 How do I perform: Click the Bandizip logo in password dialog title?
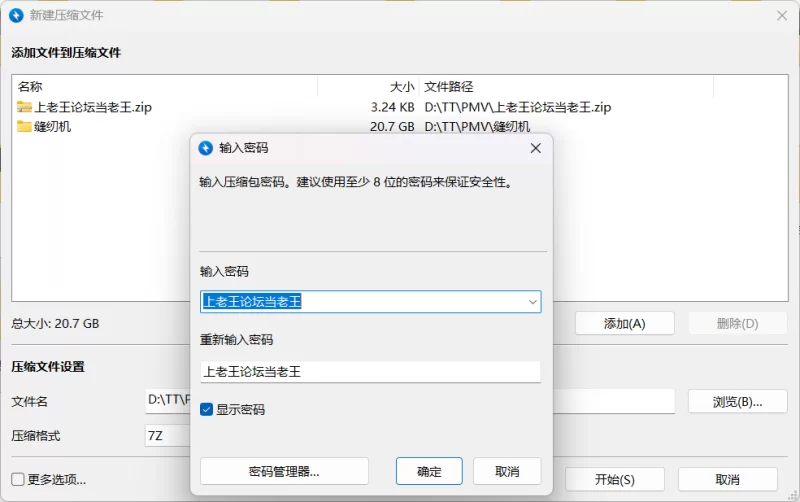click(205, 148)
